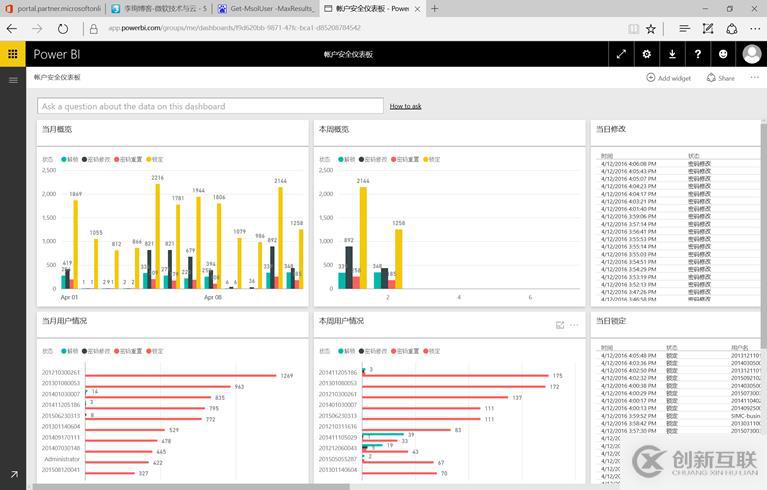Click the 当月概览 tile title

[x=57, y=129]
